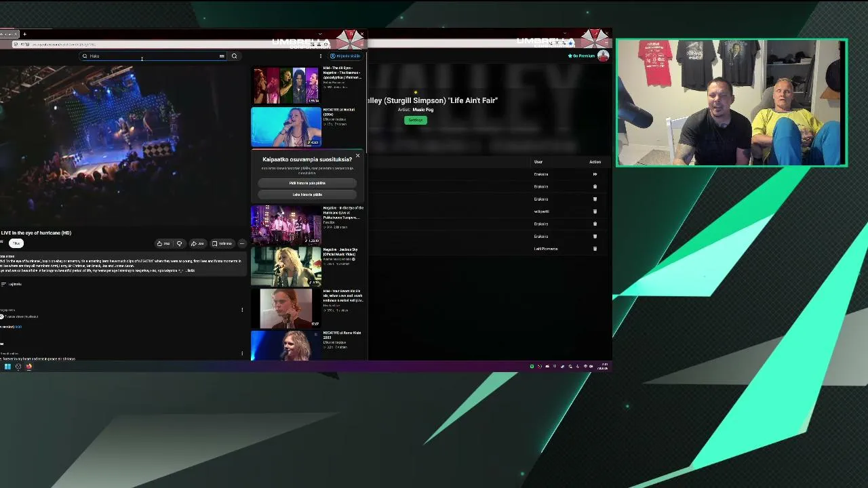This screenshot has height=488, width=868.
Task: Open more actions menu beside Tallenna
Action: (x=242, y=243)
